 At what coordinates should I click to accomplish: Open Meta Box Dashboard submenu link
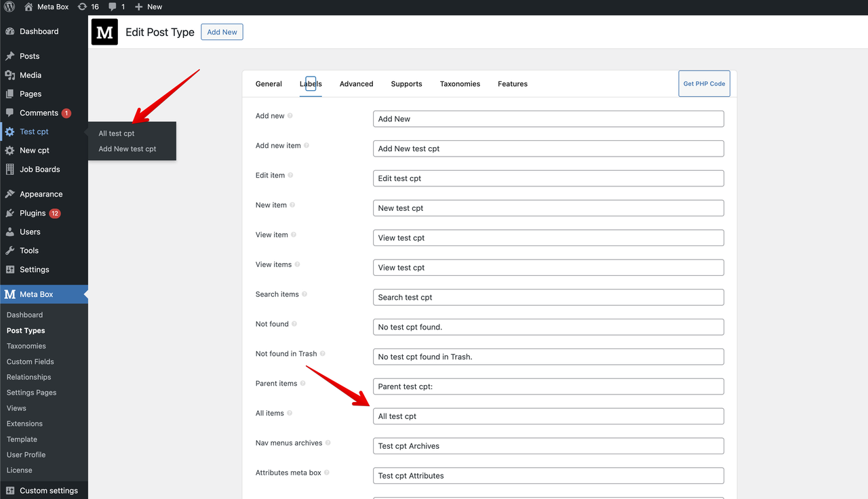[24, 315]
